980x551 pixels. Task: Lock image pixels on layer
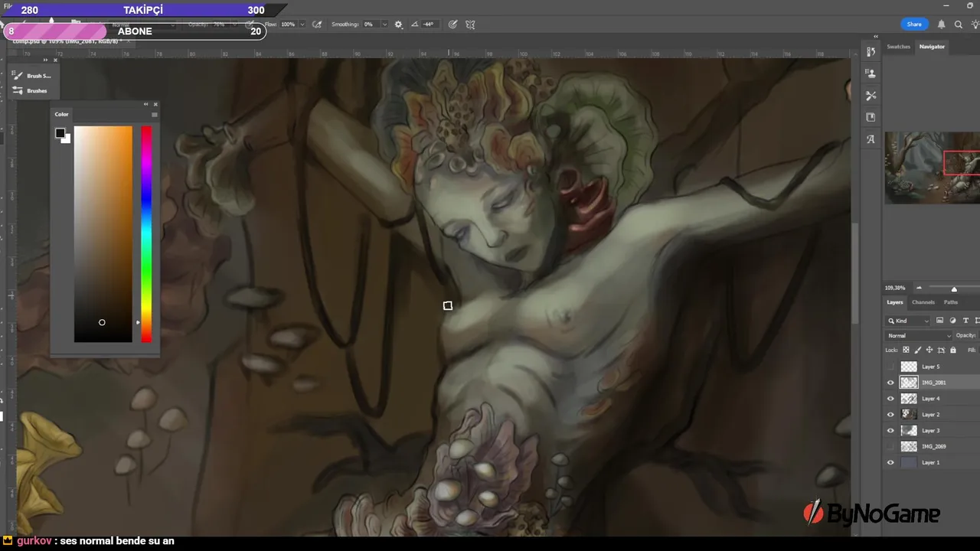(917, 350)
